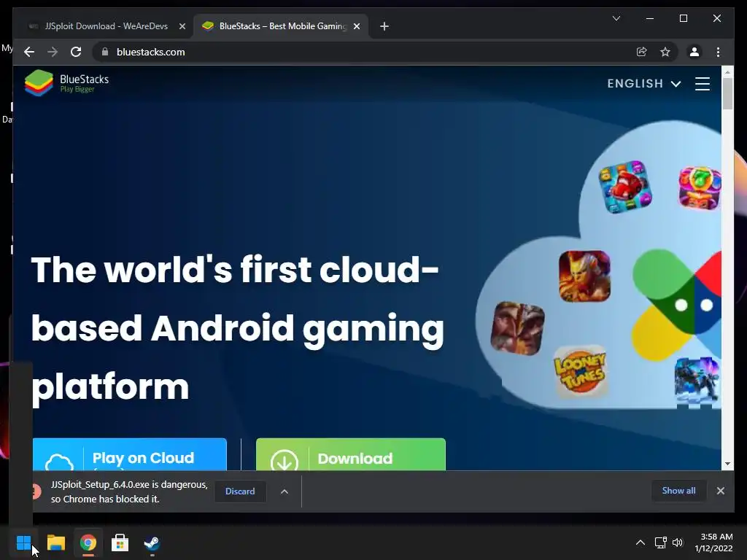Show hidden system tray icons
This screenshot has height=560, width=747.
tap(640, 542)
